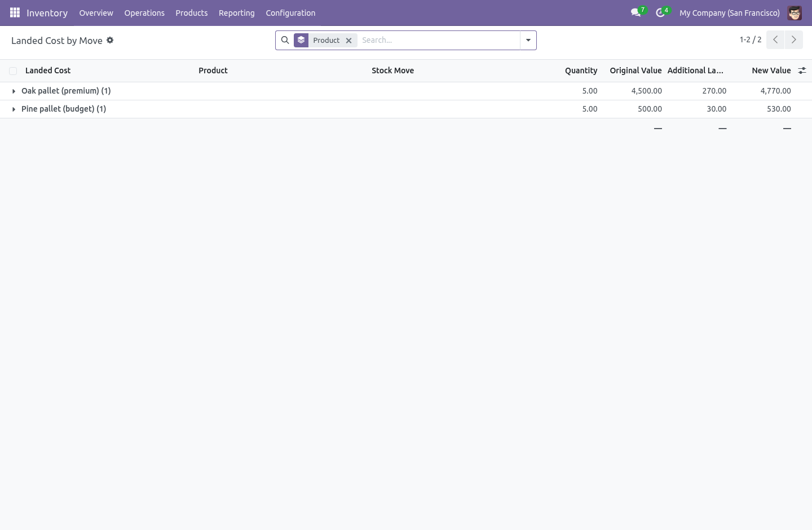Click the magnifying glass search icon
The width and height of the screenshot is (812, 530).
pyautogui.click(x=285, y=40)
